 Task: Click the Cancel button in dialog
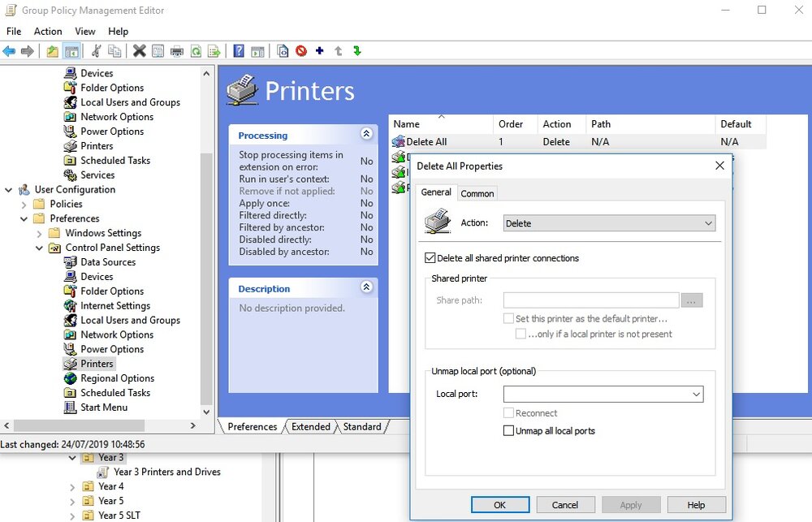click(x=565, y=505)
